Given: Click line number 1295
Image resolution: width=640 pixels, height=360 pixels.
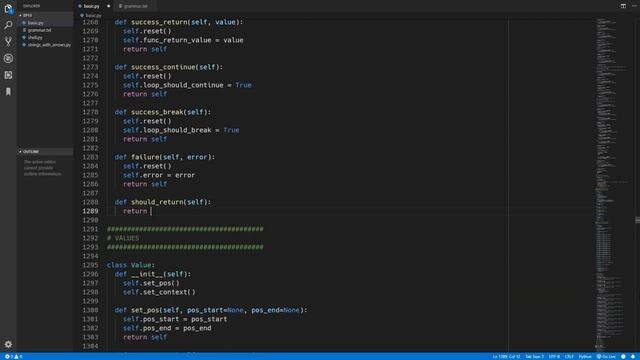Looking at the screenshot, I should (90, 265).
